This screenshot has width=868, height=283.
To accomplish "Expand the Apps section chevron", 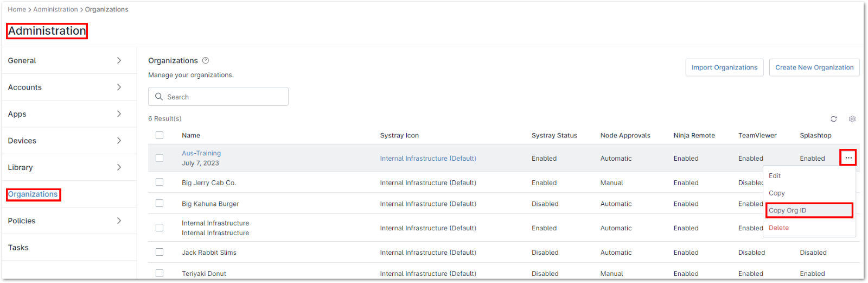I will point(119,114).
